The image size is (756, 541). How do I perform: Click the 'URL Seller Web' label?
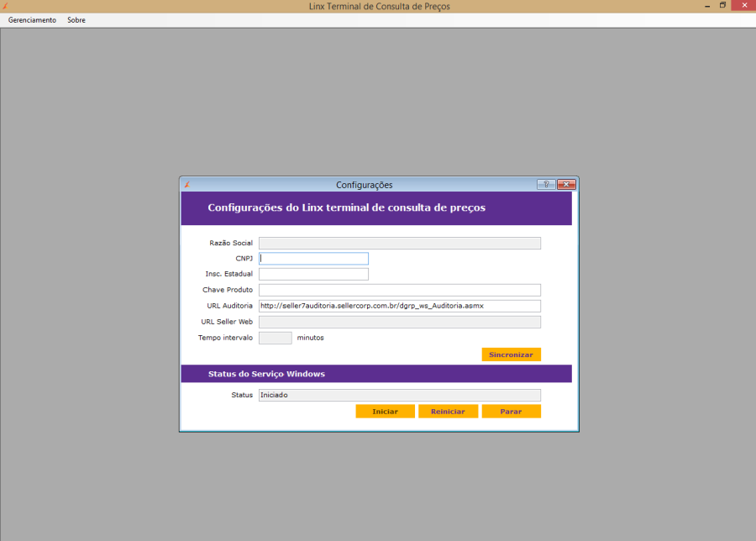(227, 322)
